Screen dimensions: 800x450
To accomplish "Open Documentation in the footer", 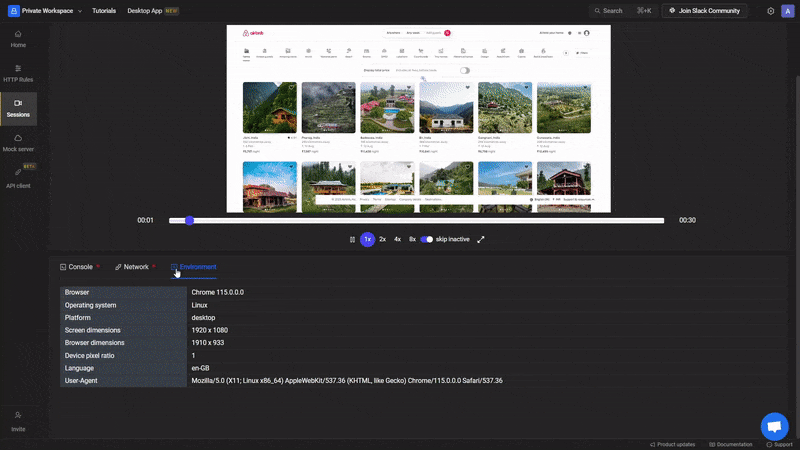I will [x=731, y=444].
